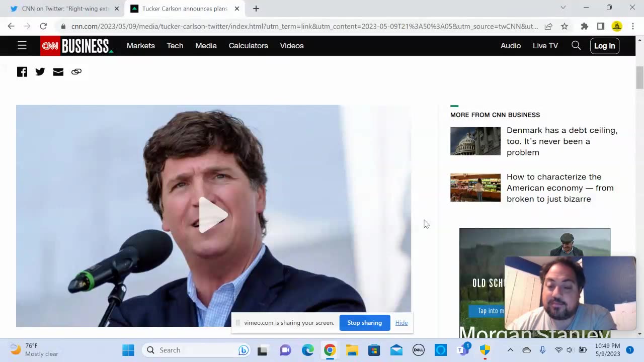Screen dimensions: 644x362
Task: Click the share this page icon
Action: 548,26
